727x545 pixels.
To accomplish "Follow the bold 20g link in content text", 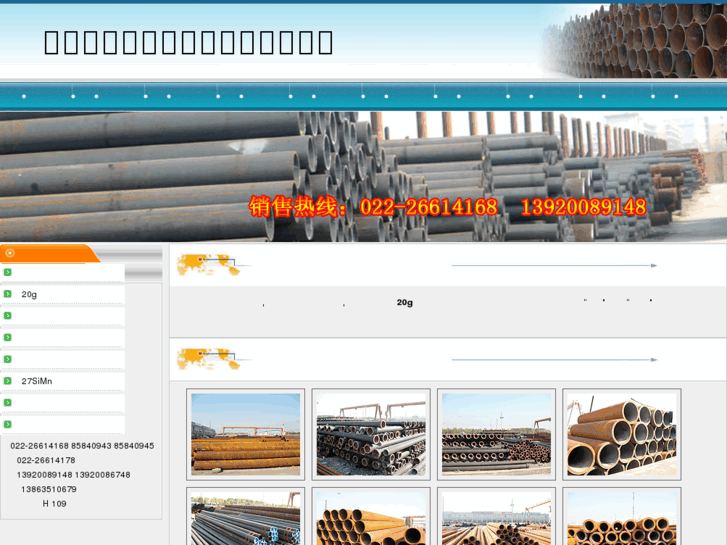I will coord(404,302).
